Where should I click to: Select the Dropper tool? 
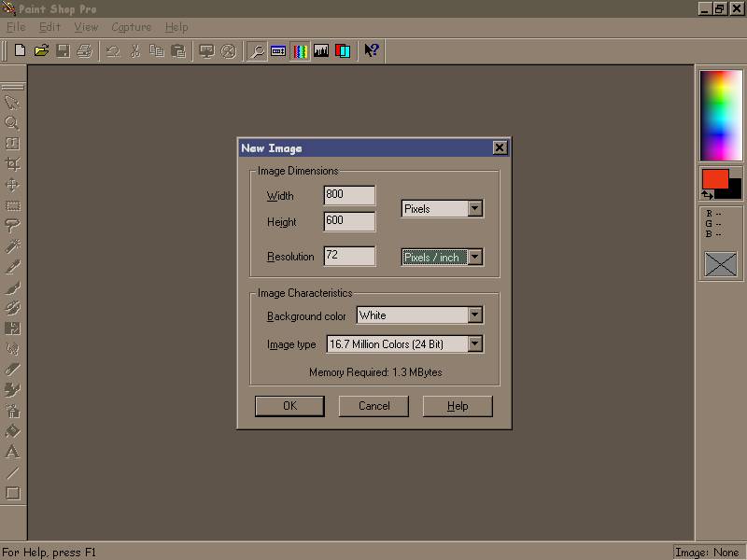pos(12,267)
